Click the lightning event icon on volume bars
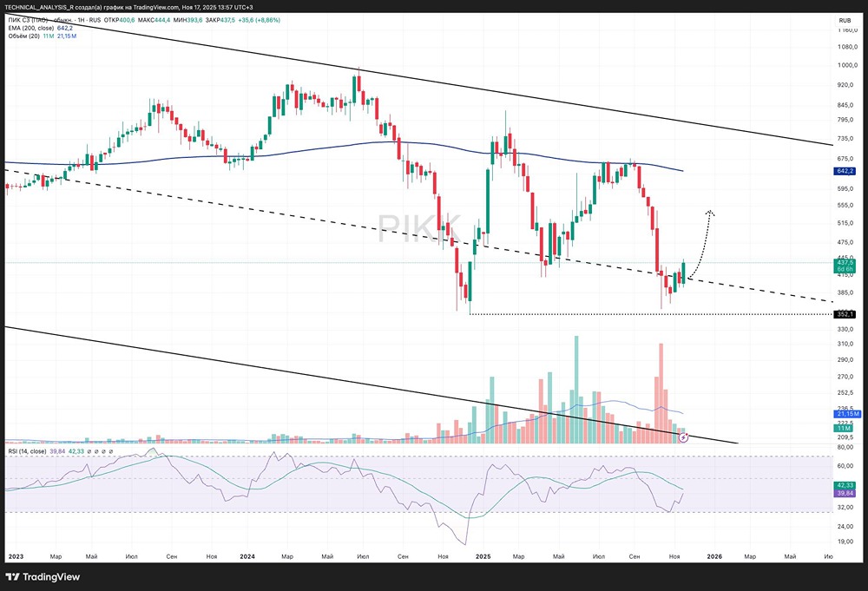This screenshot has height=591, width=868. [x=684, y=437]
